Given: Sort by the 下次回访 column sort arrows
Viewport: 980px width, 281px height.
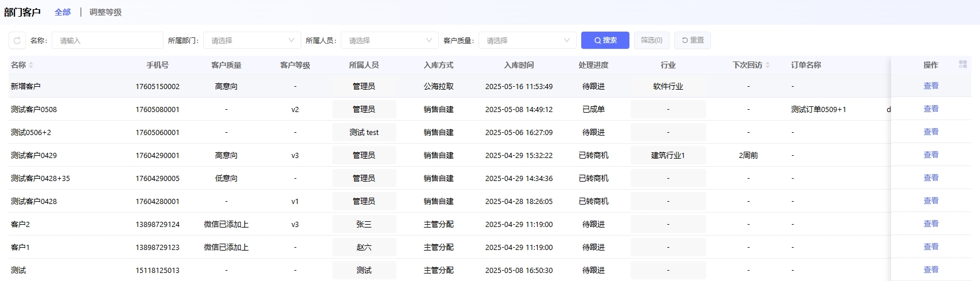Looking at the screenshot, I should tap(768, 66).
